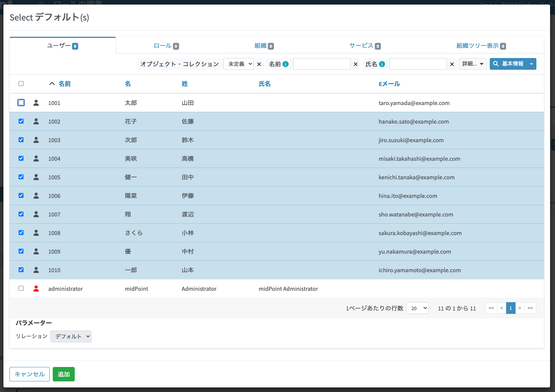
Task: Check the checkbox for user 1001
Action: coord(21,103)
